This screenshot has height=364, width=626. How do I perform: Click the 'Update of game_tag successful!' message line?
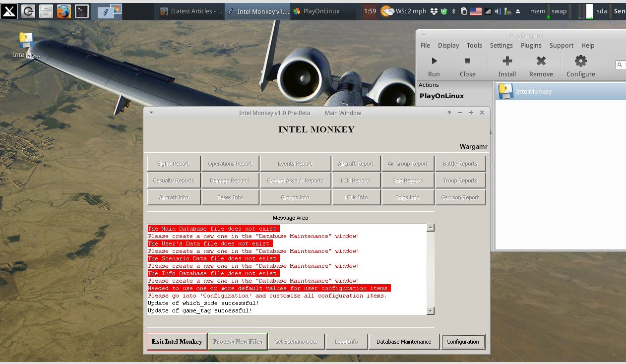click(200, 310)
